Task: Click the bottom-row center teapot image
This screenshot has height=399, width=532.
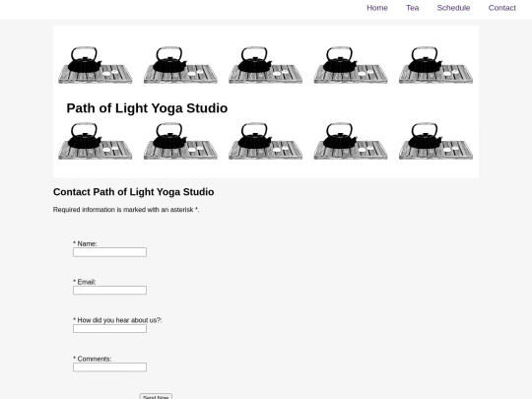Action: coord(265,141)
